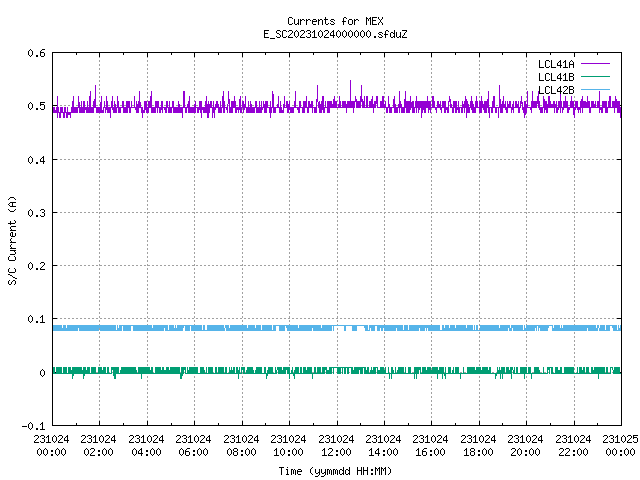Click the 231024 02:00 time tick label
640x480 pixels.
[x=98, y=446]
